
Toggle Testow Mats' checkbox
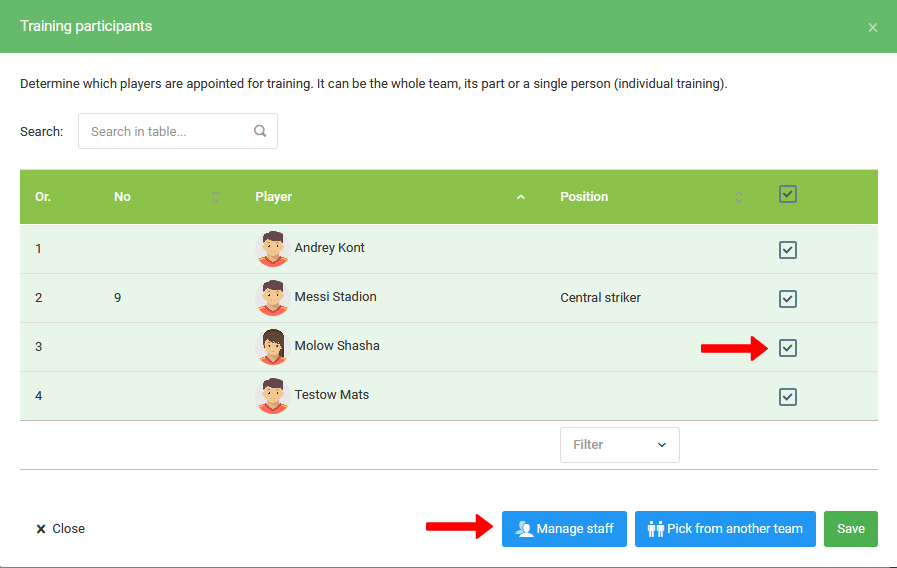click(x=788, y=397)
